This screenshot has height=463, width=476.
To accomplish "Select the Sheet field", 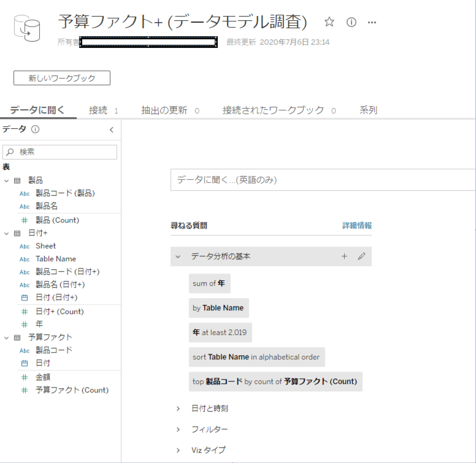I will coord(45,246).
